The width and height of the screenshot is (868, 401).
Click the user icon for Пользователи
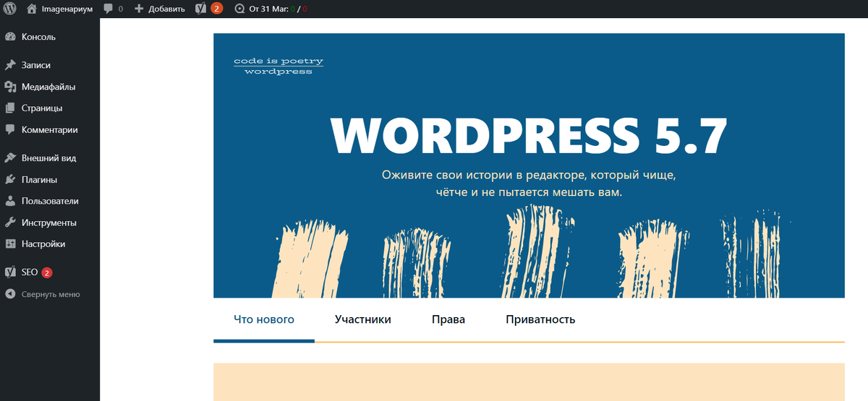[x=10, y=201]
